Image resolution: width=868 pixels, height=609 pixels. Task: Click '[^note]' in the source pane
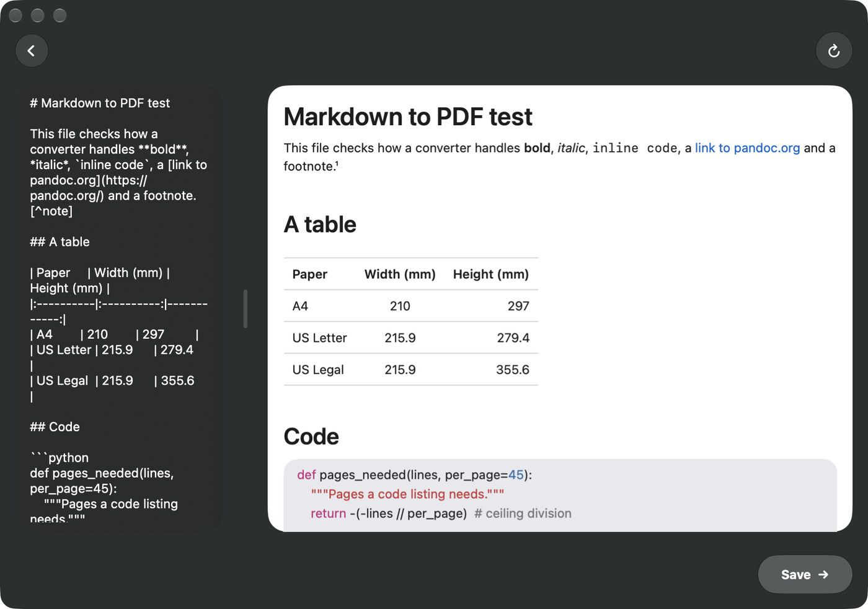(x=51, y=211)
